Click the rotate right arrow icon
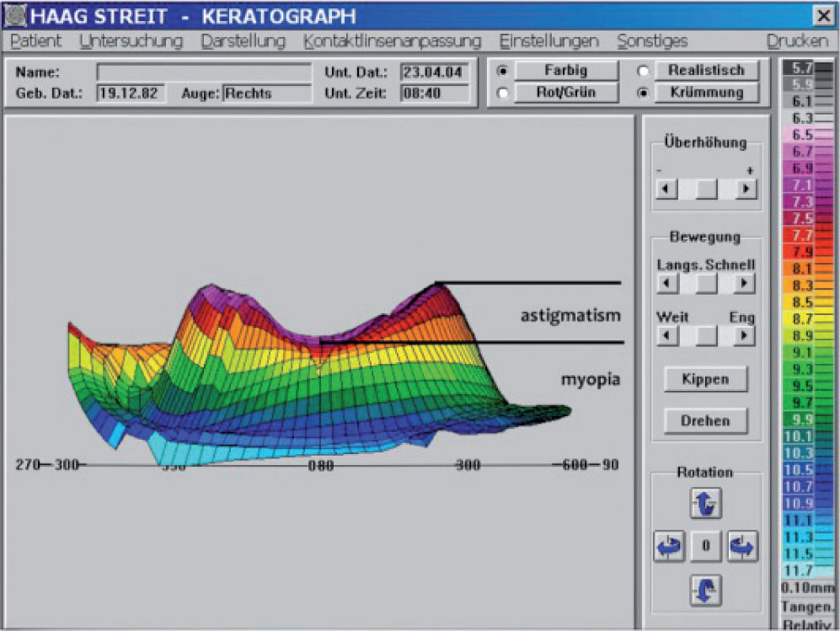Viewport: 840px width, 631px height. pos(742,547)
